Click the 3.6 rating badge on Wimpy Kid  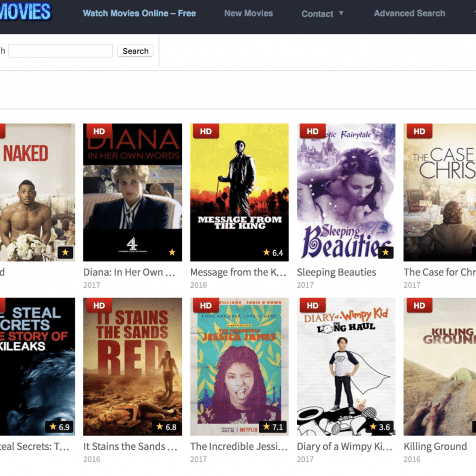point(380,427)
